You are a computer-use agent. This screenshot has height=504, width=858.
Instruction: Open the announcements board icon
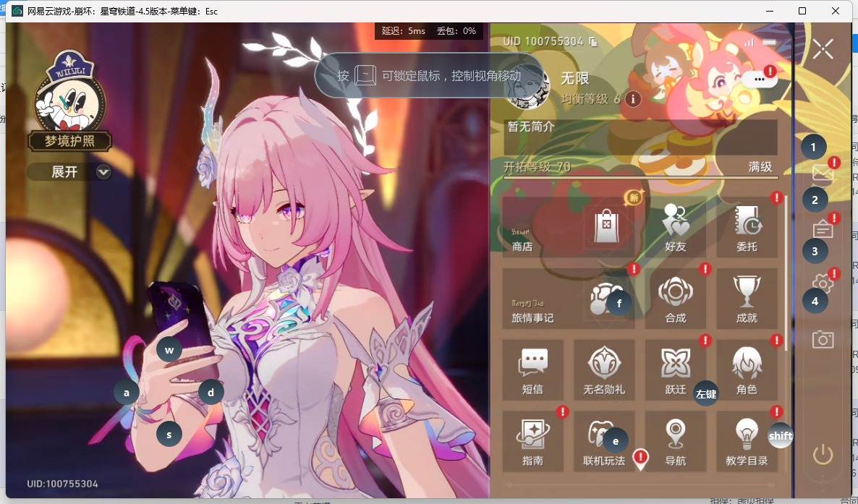[x=823, y=228]
